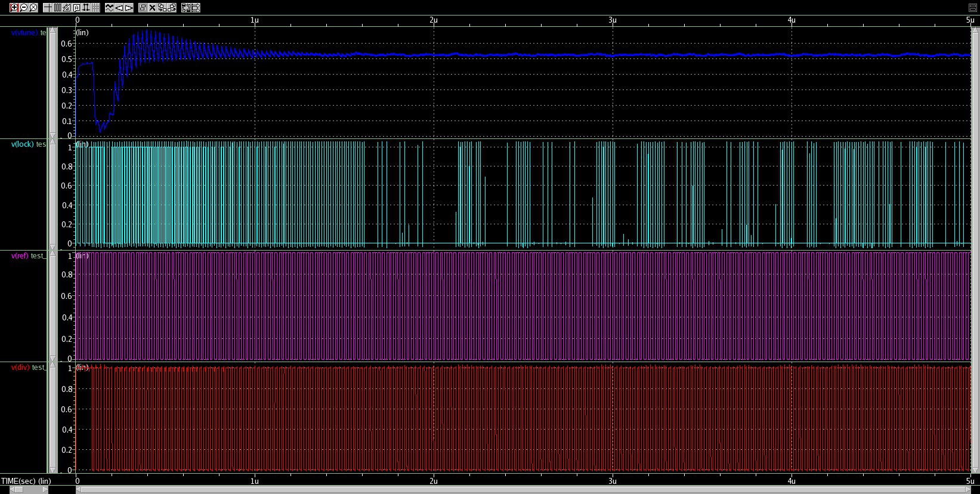
Task: Add a text annotation with the label icon
Action: click(x=76, y=8)
